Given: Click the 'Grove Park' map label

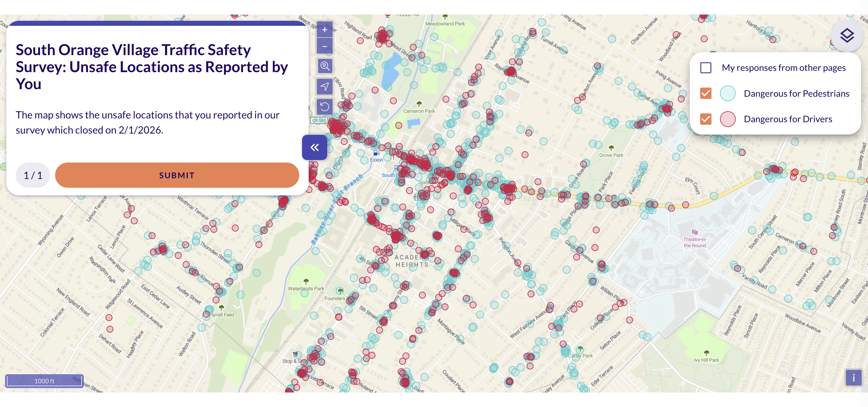Looking at the screenshot, I should 611,155.
